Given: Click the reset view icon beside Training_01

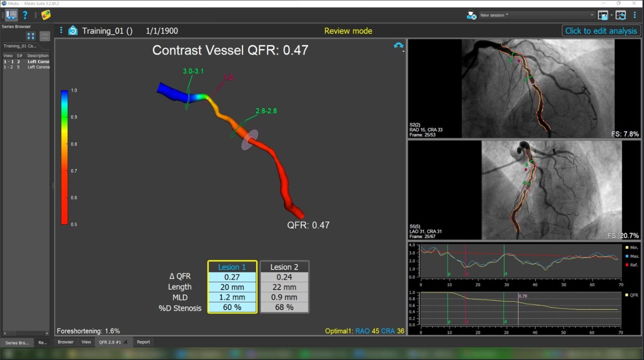Looking at the screenshot, I should 73,31.
